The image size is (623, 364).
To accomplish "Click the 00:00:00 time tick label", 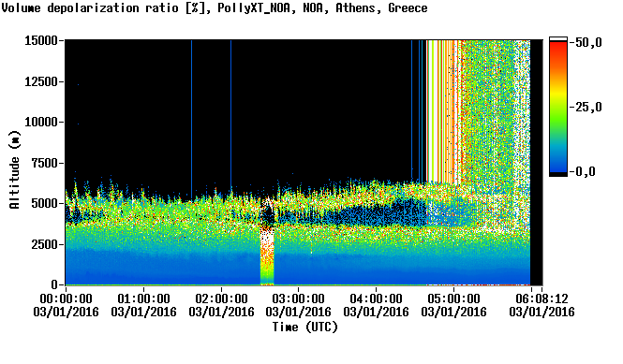I will (66, 298).
